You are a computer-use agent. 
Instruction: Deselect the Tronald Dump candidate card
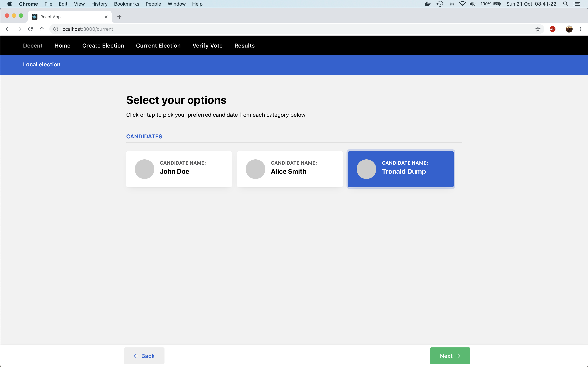point(401,169)
